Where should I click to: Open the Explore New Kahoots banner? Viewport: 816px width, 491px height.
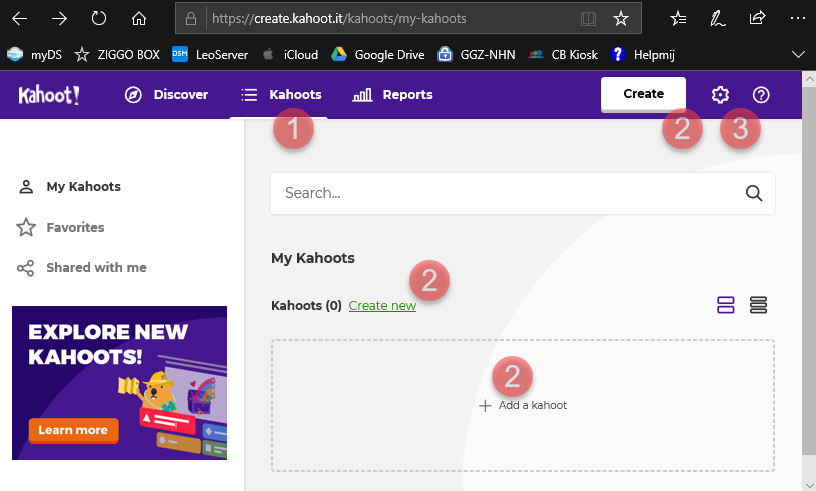(120, 383)
